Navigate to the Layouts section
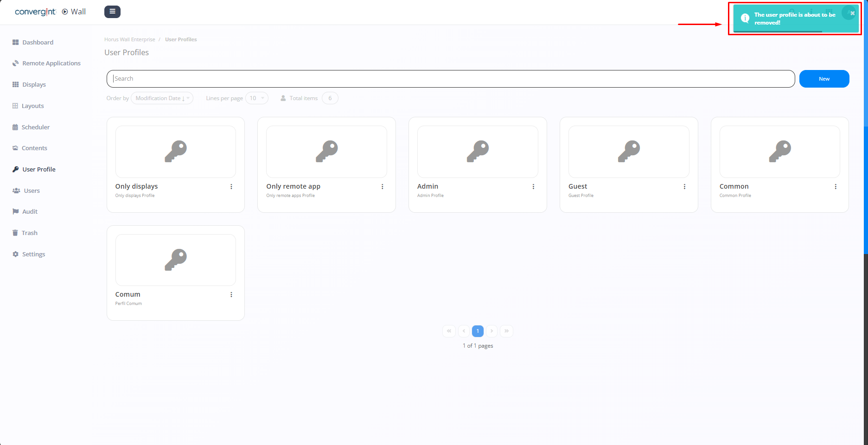 32,106
